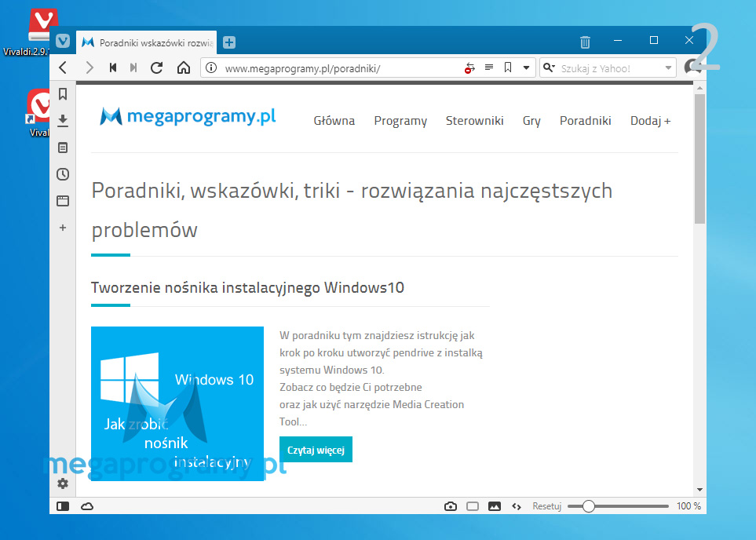Go forward to the next page
The height and width of the screenshot is (540, 756).
[x=89, y=67]
